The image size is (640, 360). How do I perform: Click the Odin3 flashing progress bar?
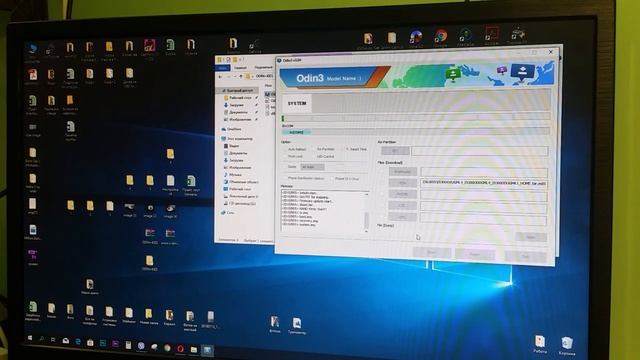[x=416, y=118]
